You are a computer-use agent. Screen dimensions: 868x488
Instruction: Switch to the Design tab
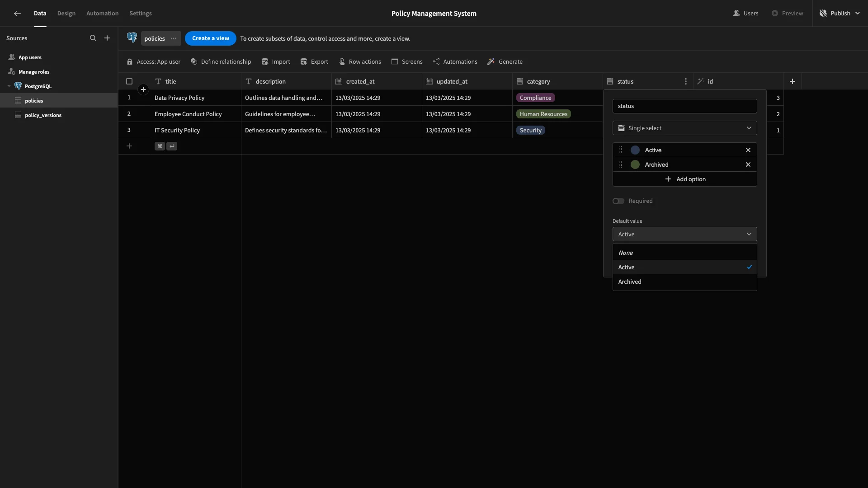pos(66,13)
